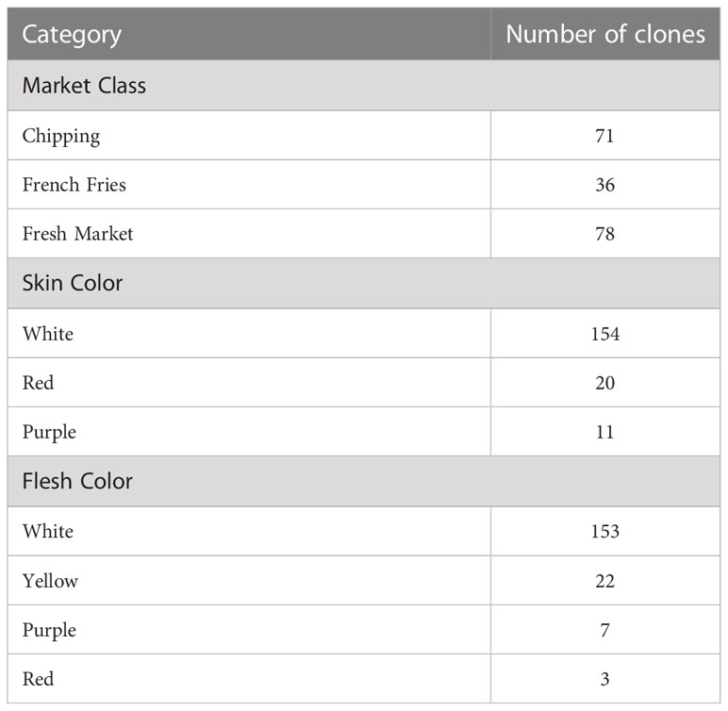Click the Yellow flesh color label
Screen dimensions: 728x711
coord(50,581)
